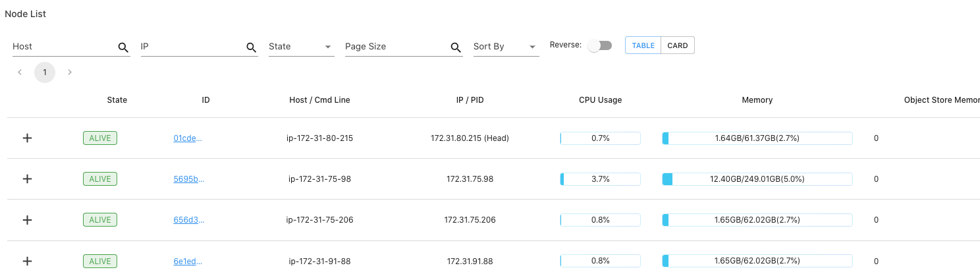Go to next page using right chevron
Screen dimensions: 980x276
click(70, 72)
